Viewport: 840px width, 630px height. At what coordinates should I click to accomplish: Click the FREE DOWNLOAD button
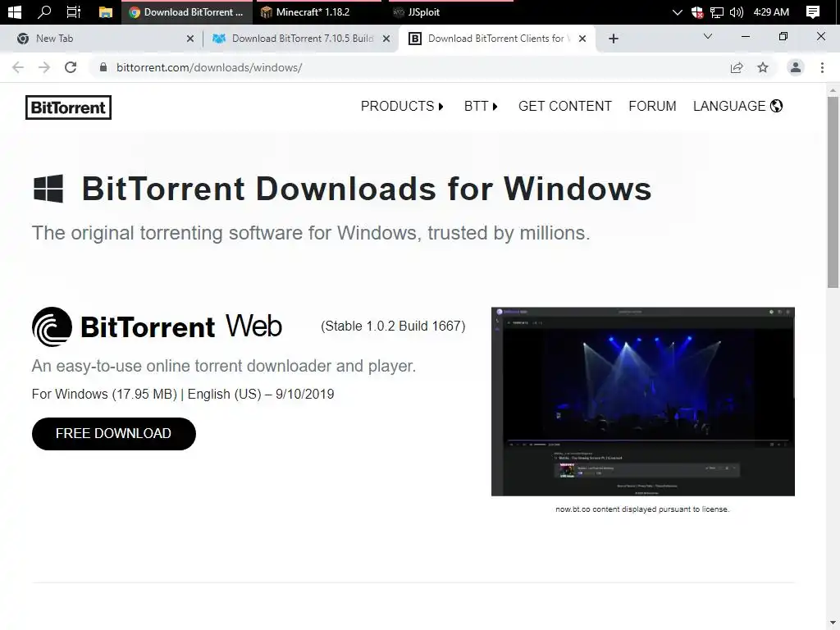click(113, 433)
